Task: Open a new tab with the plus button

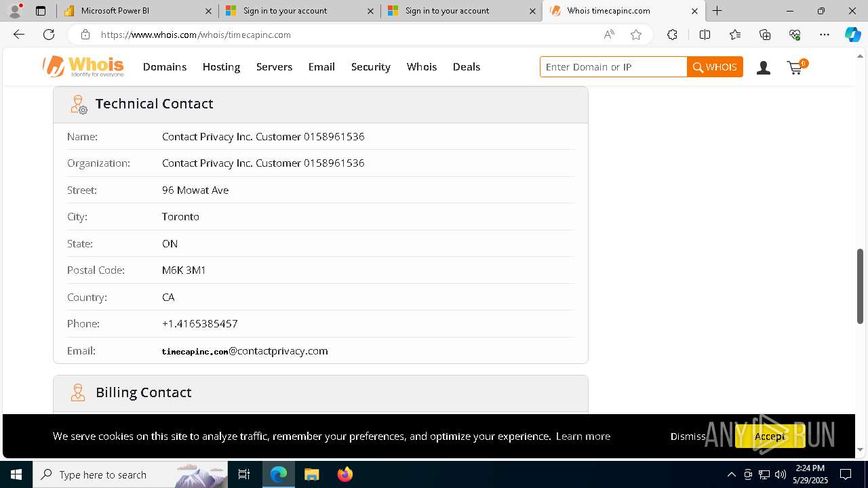Action: tap(717, 11)
